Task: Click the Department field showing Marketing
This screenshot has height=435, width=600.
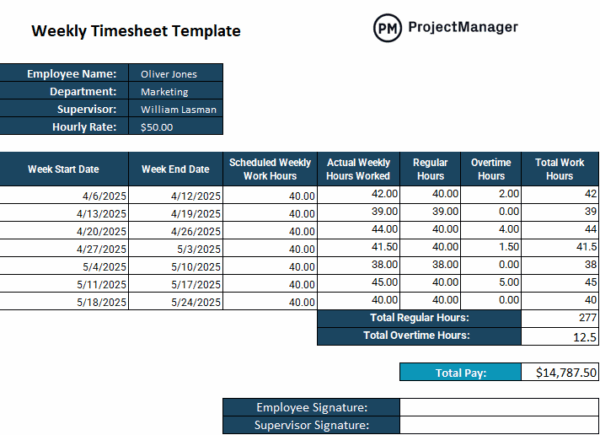Action: tap(176, 92)
